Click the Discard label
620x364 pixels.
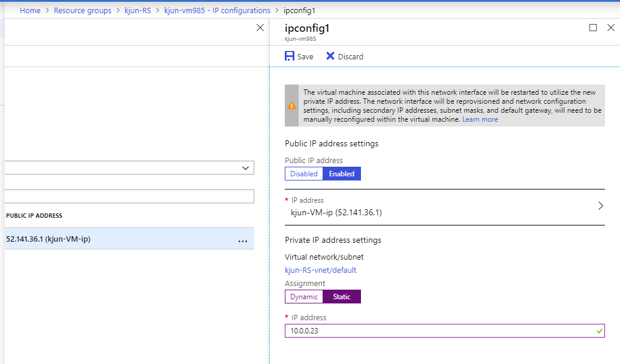click(x=350, y=56)
